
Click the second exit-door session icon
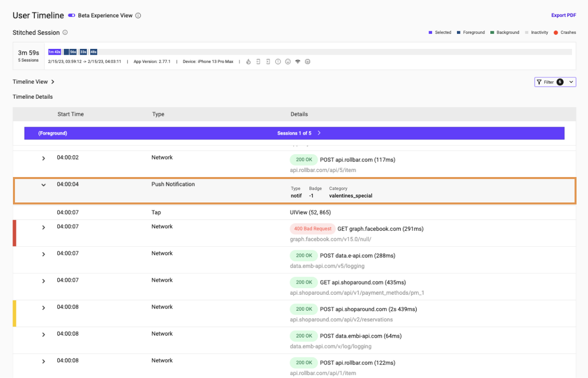tap(268, 61)
